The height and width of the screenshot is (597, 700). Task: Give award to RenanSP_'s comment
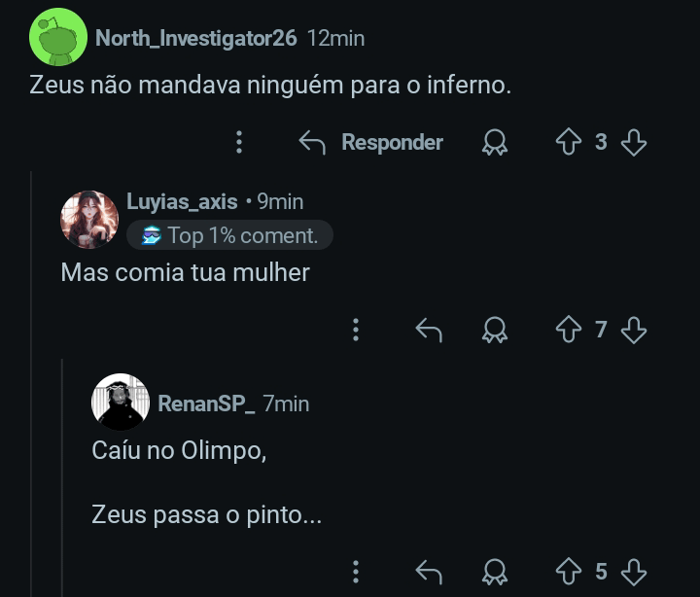pyautogui.click(x=495, y=572)
